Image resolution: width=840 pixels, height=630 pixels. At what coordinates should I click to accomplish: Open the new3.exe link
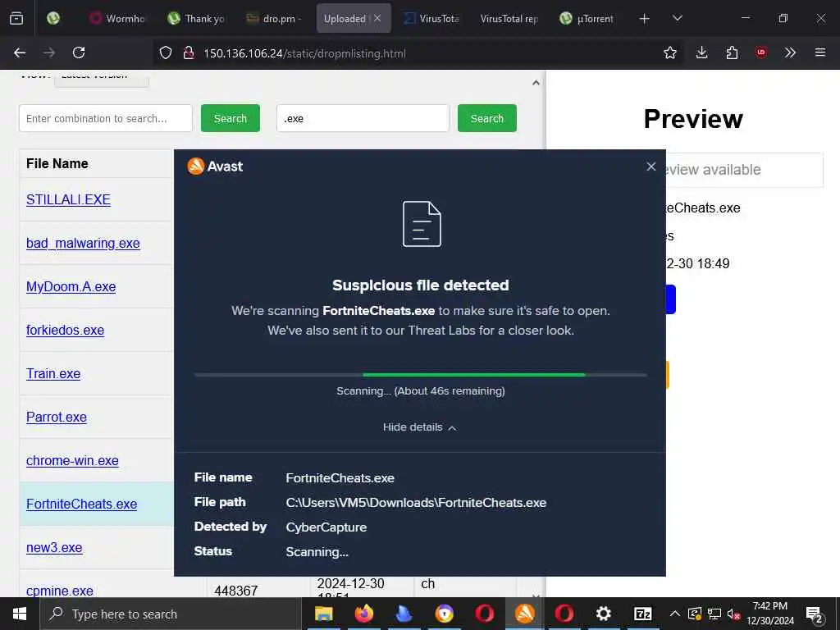pyautogui.click(x=54, y=547)
